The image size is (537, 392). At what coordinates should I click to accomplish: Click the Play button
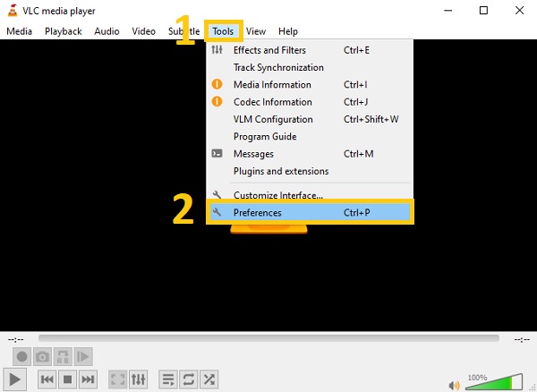tap(14, 379)
